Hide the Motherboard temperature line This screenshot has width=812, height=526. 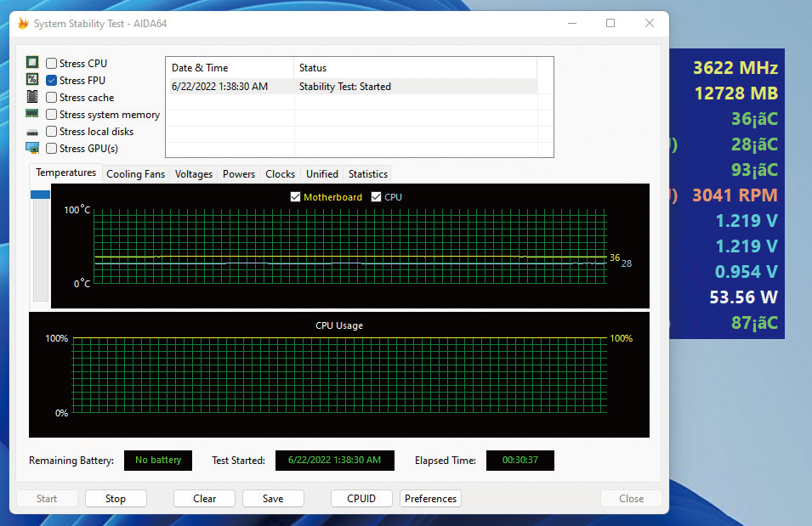[295, 197]
